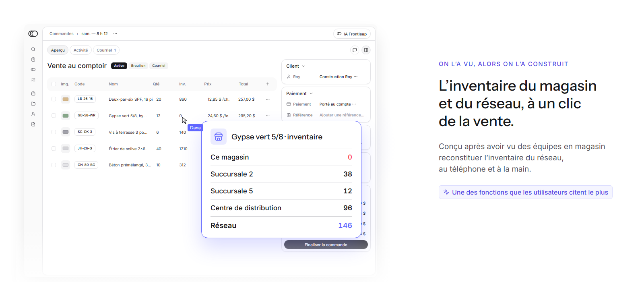The height and width of the screenshot is (282, 644).
Task: Click the CN-80-BG code tag
Action: pos(87,165)
